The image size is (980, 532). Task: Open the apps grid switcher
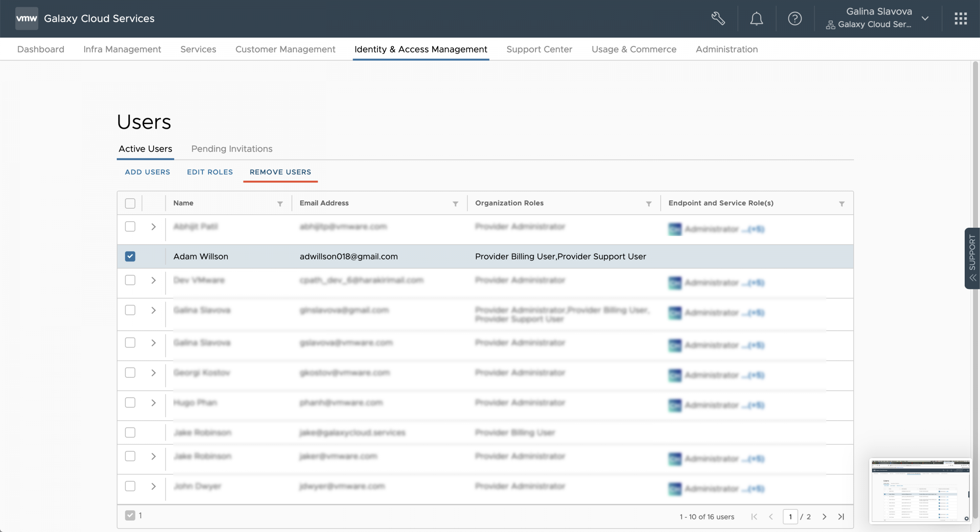960,18
